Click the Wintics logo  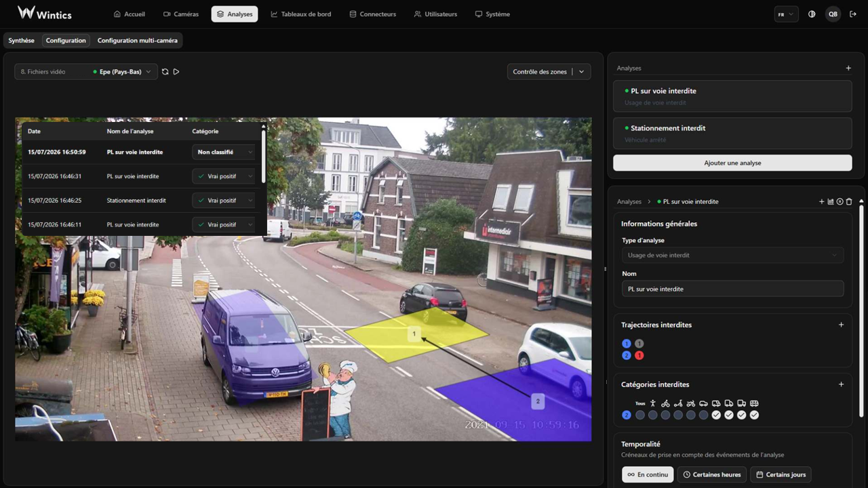coord(44,13)
